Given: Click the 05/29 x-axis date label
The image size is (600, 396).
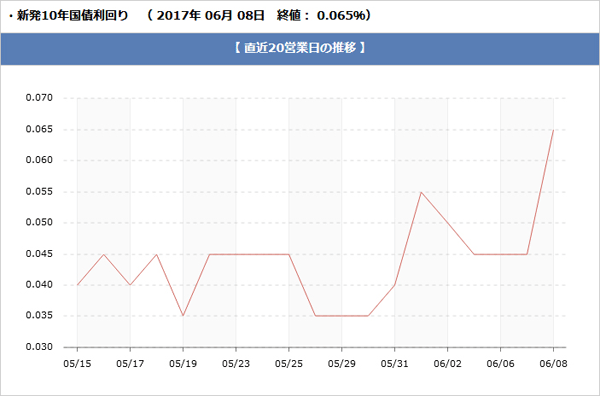Looking at the screenshot, I should [341, 363].
